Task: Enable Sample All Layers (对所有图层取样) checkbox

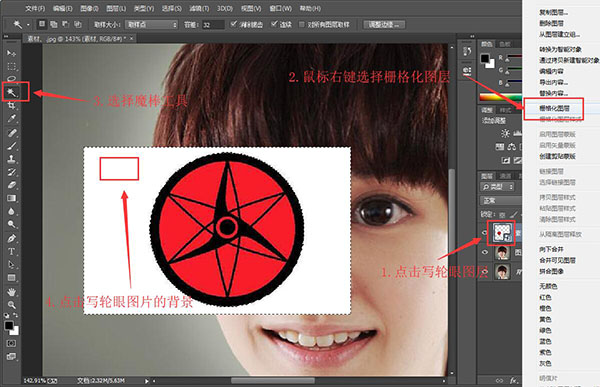Action: click(x=302, y=24)
